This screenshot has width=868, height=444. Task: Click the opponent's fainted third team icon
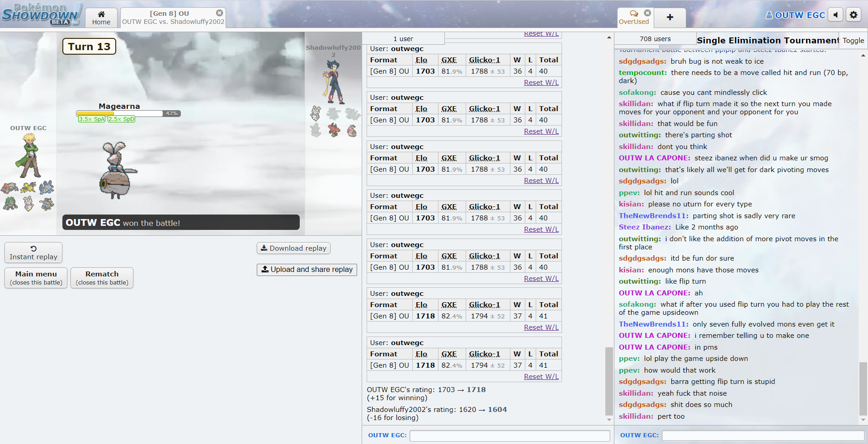[352, 113]
